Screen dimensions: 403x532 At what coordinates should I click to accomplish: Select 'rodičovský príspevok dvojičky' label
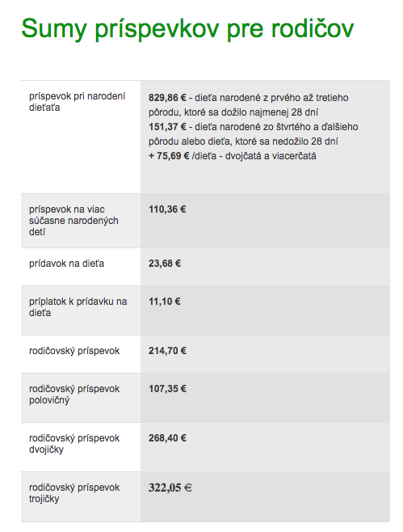tap(74, 444)
